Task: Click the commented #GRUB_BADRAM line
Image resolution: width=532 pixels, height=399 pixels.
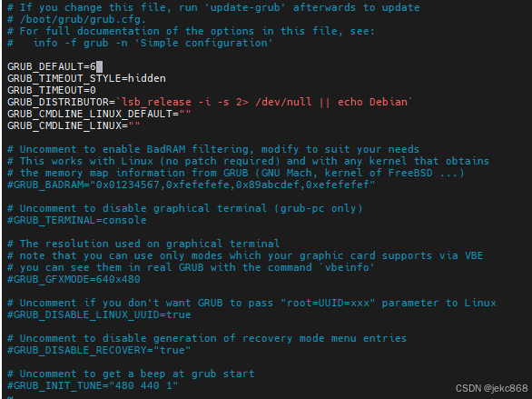Action: coord(191,185)
